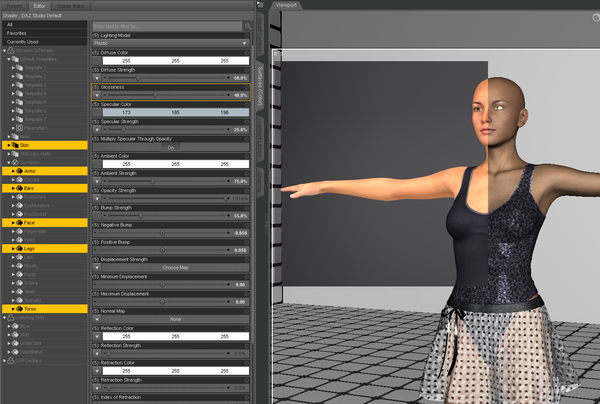
Task: Click the Diffuse Strength percentage value
Action: (x=241, y=78)
